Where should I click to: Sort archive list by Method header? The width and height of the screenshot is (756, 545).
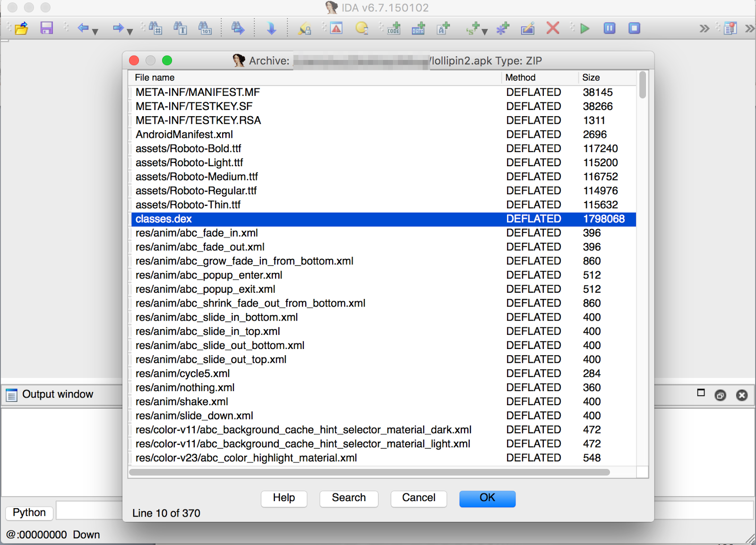(540, 77)
